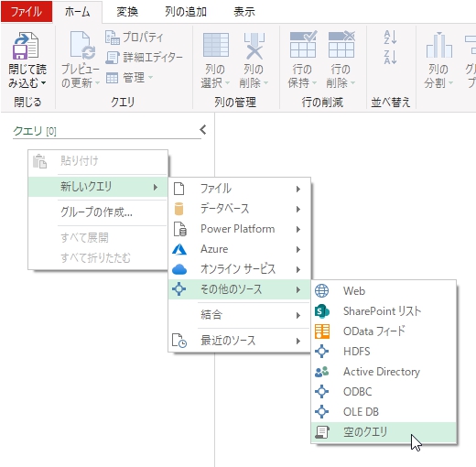The width and height of the screenshot is (476, 467).
Task: Click the Power Platform icon
Action: pos(179,229)
